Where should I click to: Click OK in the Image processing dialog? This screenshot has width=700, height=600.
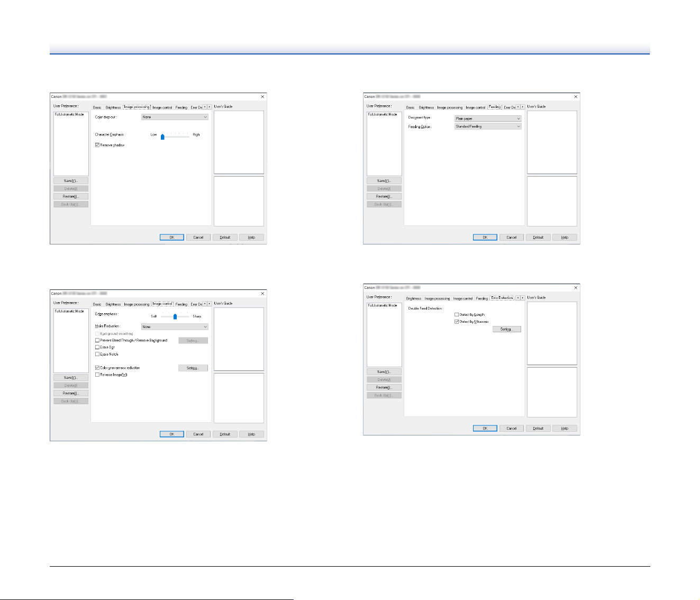[x=172, y=238]
